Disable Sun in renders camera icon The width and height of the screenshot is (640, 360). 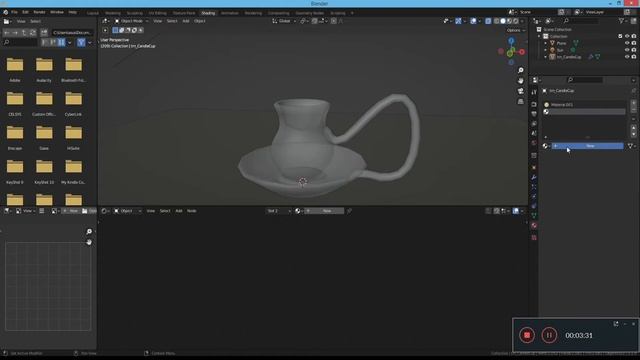coord(634,50)
